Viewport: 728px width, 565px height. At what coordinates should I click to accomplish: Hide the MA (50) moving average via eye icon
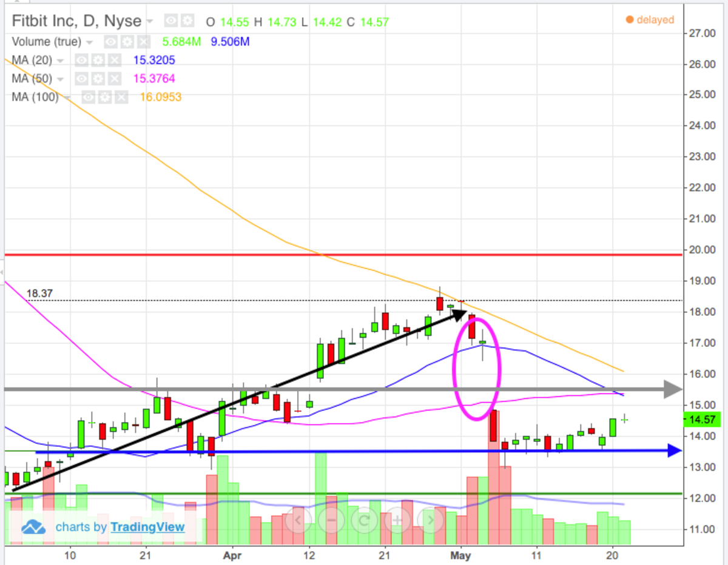[81, 78]
